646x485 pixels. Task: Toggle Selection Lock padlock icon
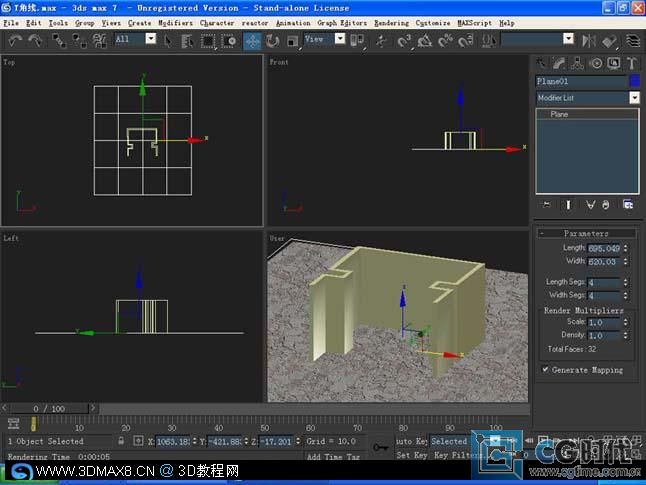click(x=121, y=440)
